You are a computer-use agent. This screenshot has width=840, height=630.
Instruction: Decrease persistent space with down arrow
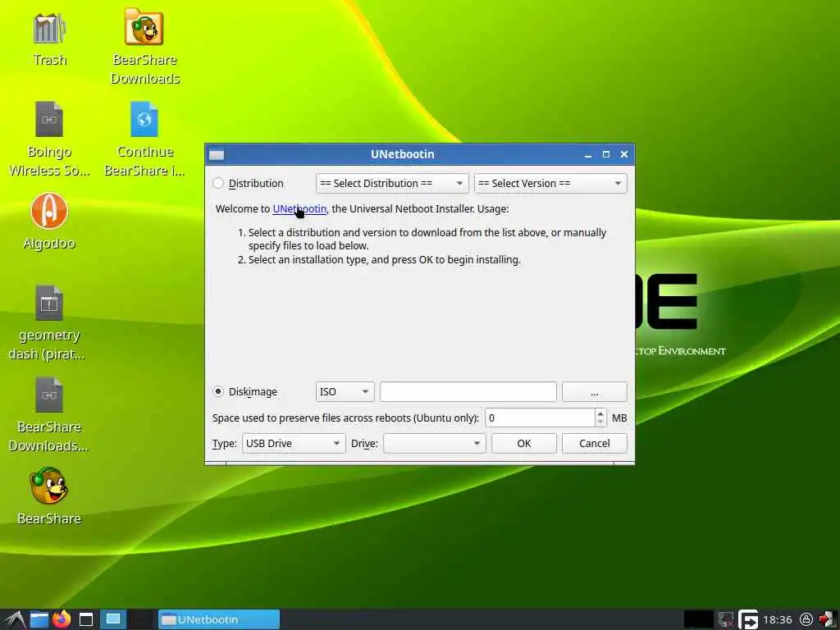point(600,422)
